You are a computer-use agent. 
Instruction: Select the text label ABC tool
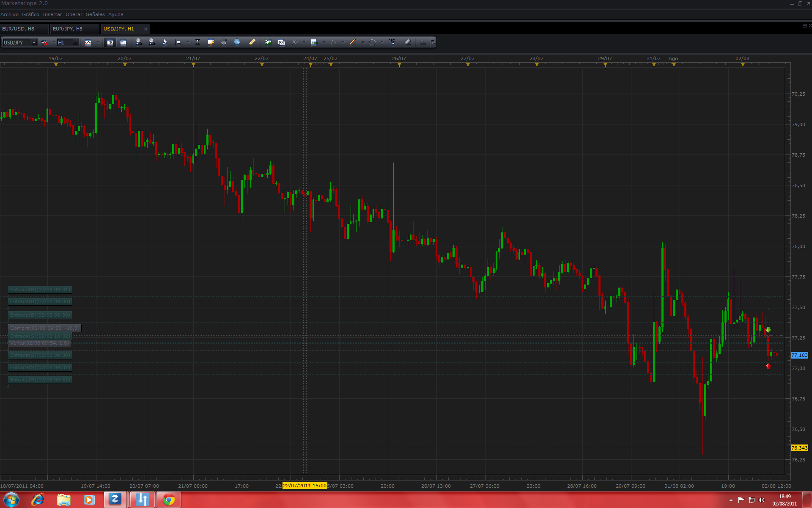(x=392, y=42)
